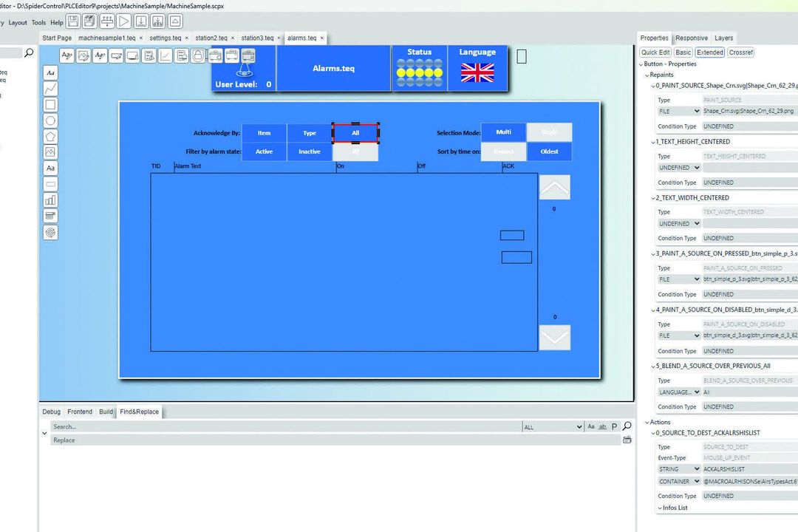Switch to the Debug output tab
This screenshot has height=532, width=798.
(52, 412)
